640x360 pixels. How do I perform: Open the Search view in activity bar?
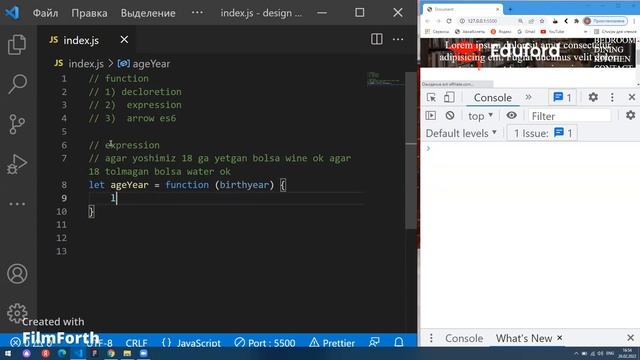point(17,84)
